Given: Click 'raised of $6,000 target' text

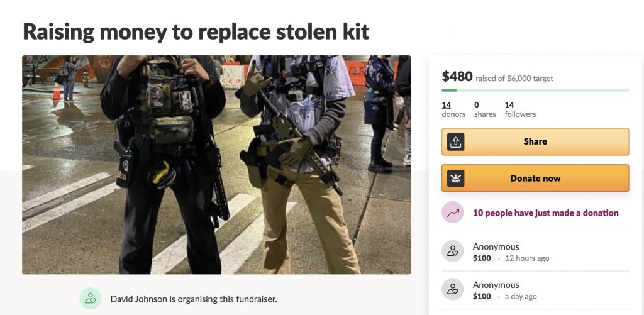Looking at the screenshot, I should tap(514, 79).
